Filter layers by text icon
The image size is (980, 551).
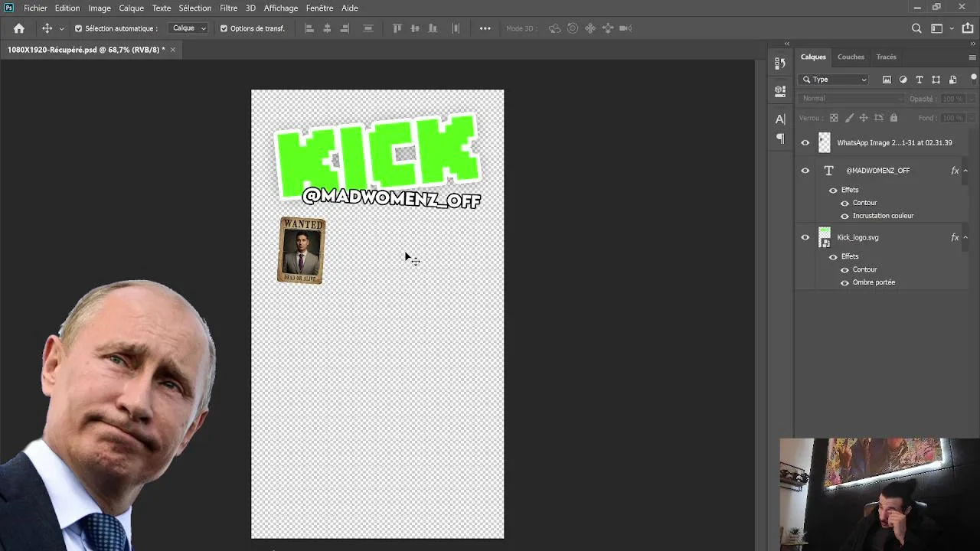click(920, 80)
